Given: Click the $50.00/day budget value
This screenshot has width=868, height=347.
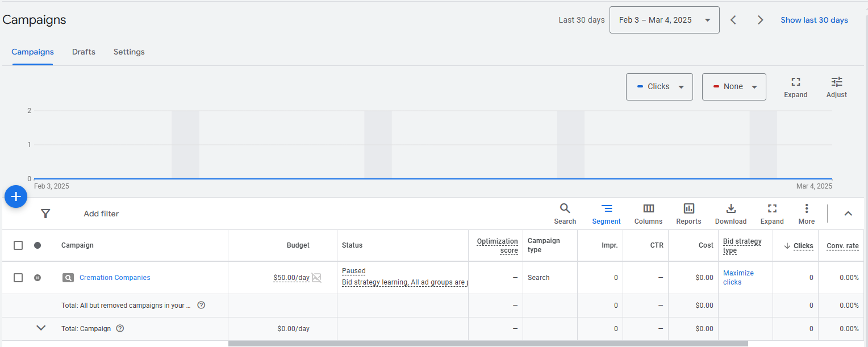Looking at the screenshot, I should point(291,278).
